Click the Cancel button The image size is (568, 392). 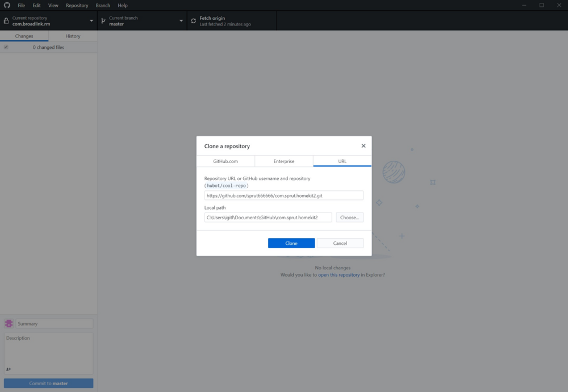340,243
